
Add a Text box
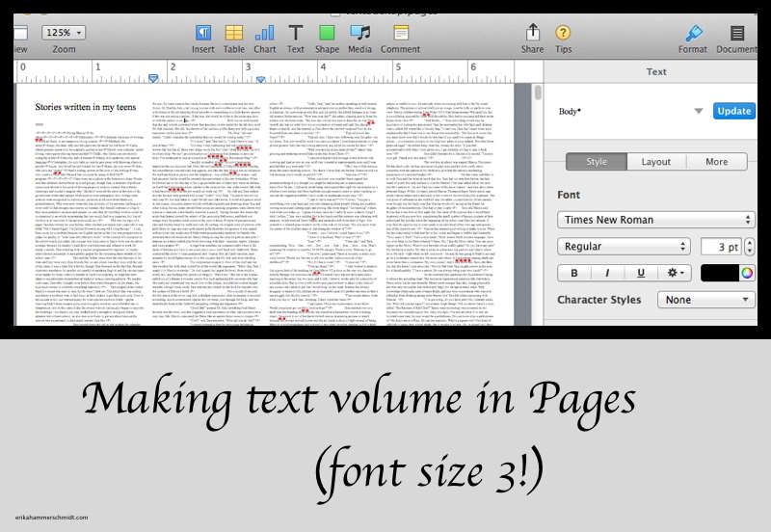(x=296, y=34)
